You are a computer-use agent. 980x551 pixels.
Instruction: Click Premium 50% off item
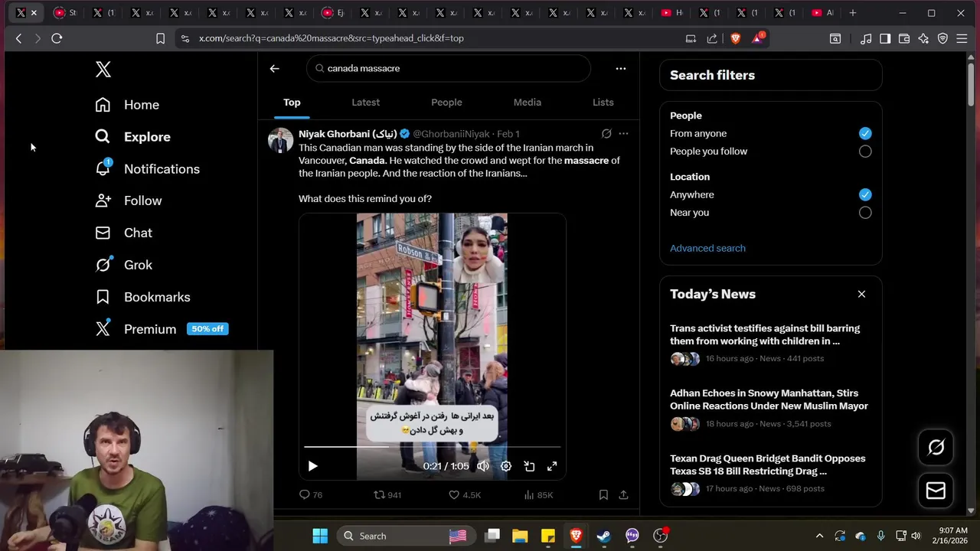tap(162, 329)
